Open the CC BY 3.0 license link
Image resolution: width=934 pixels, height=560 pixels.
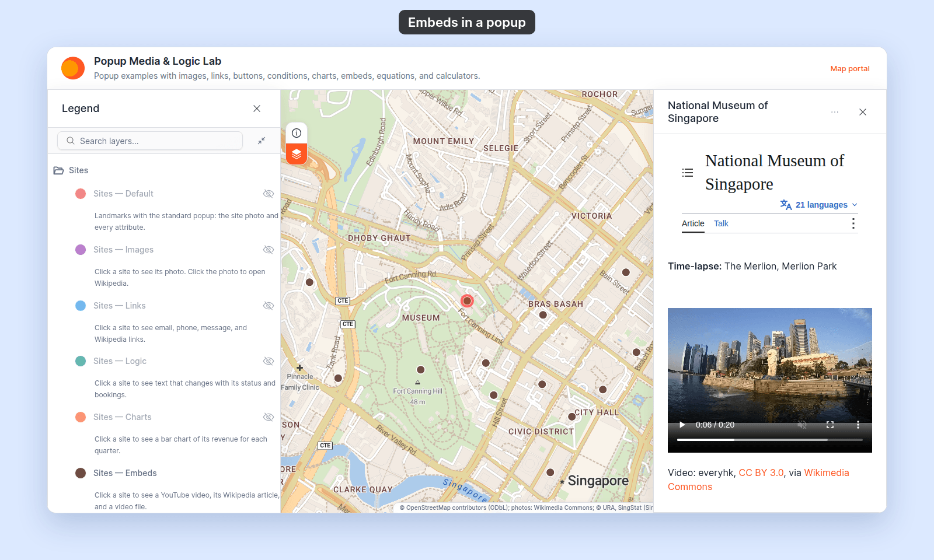[761, 473]
